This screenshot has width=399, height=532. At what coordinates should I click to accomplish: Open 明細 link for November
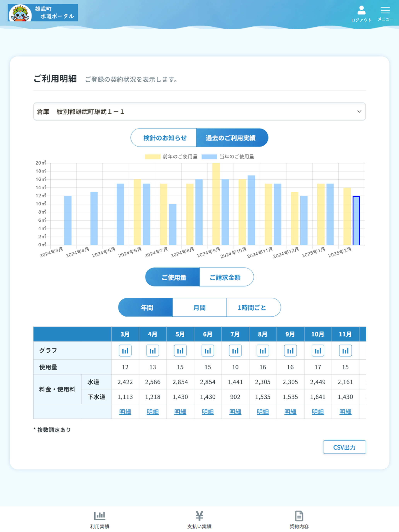tap(345, 412)
